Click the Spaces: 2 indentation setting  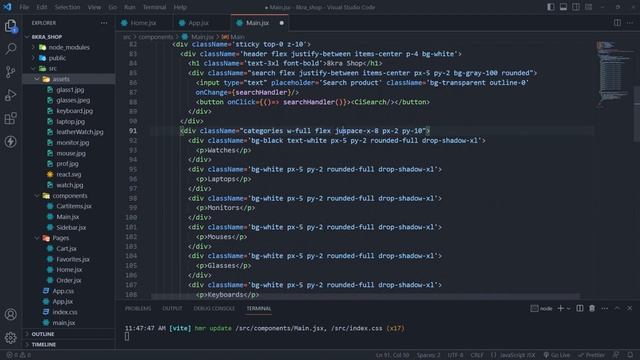point(428,355)
